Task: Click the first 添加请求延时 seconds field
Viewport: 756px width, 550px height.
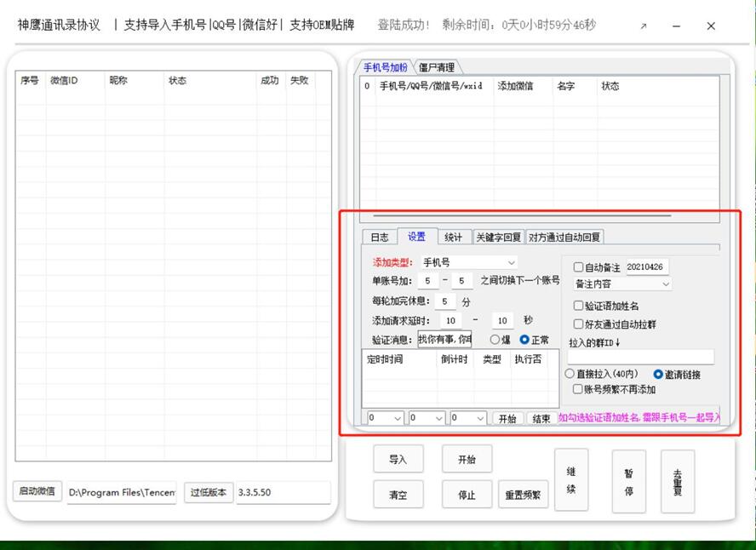Action: coord(451,321)
